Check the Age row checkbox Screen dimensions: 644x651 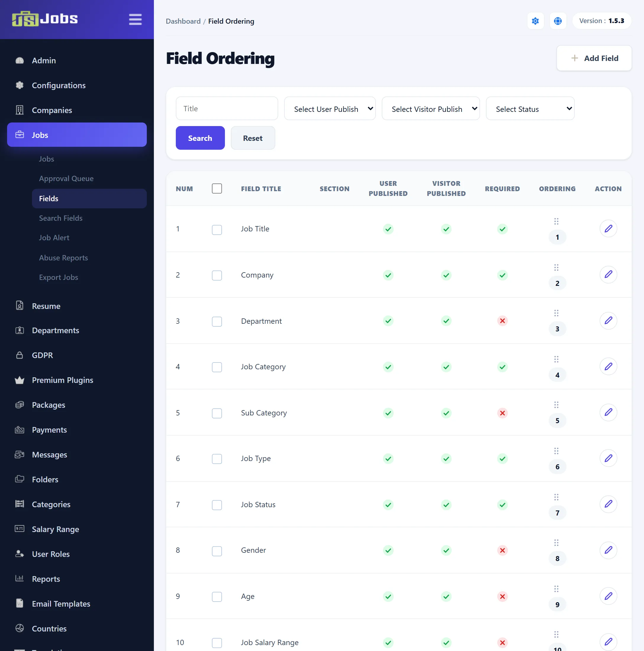pos(217,597)
